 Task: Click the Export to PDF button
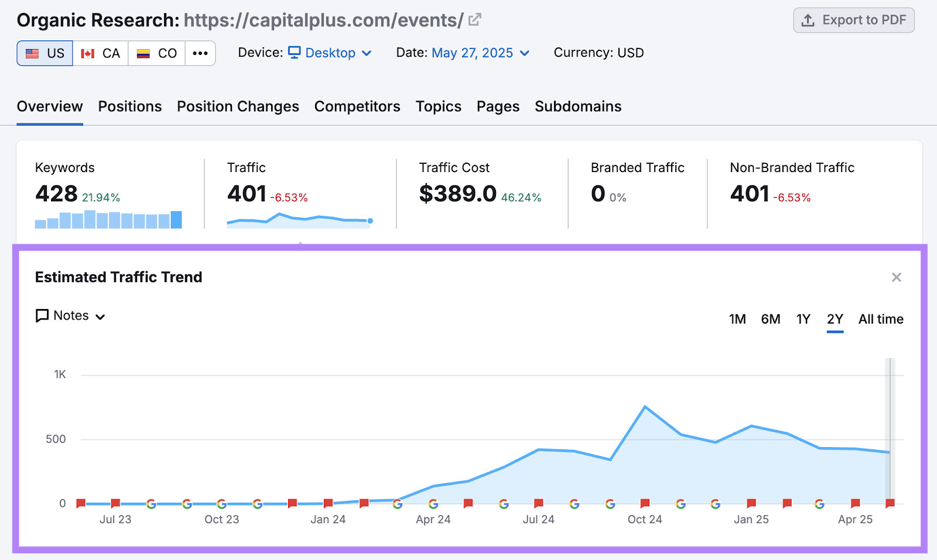tap(853, 20)
